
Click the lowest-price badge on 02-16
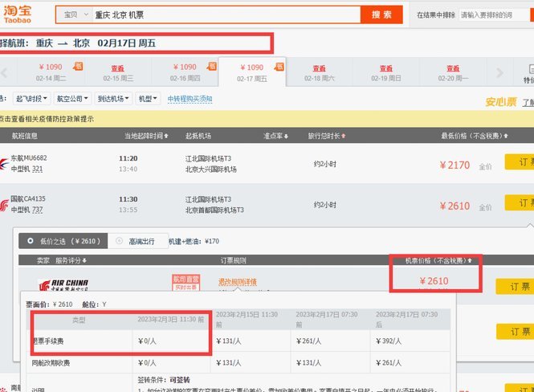[x=212, y=66]
